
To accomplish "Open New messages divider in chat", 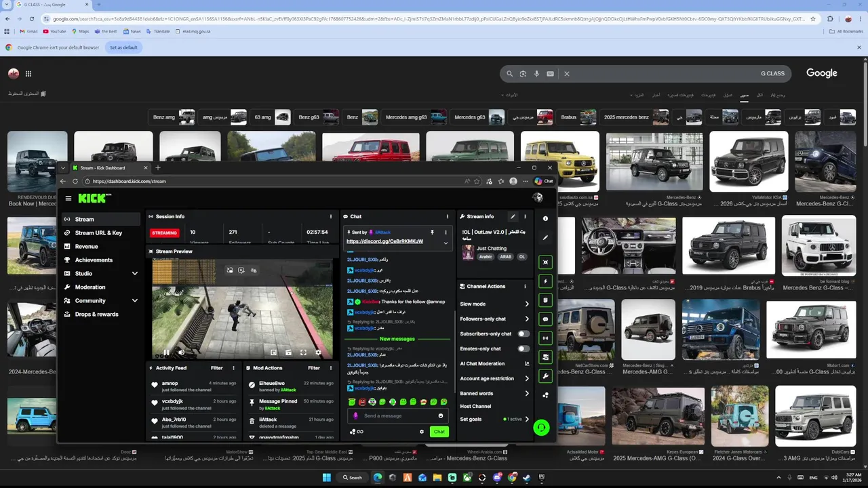I will (x=397, y=339).
